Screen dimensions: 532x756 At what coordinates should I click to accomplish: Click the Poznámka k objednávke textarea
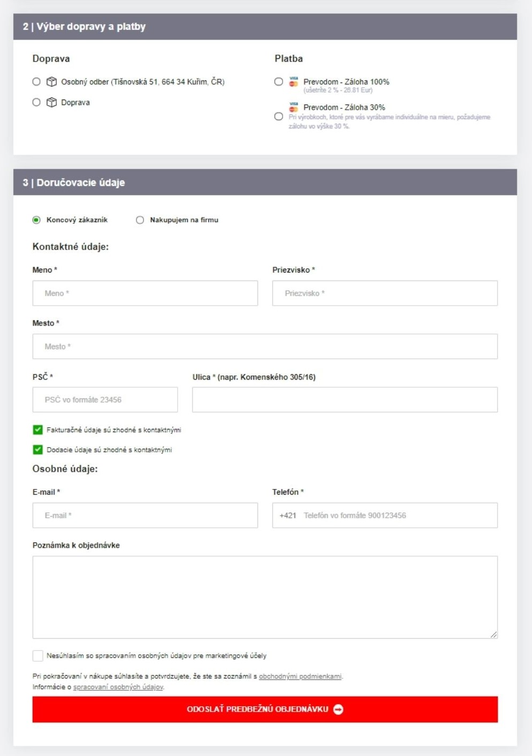tap(265, 597)
